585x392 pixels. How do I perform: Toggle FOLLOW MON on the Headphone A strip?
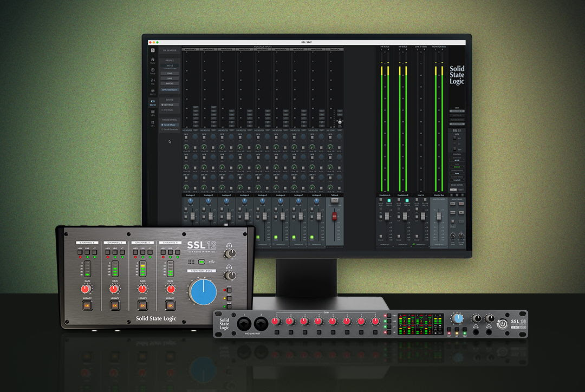[x=389, y=200]
